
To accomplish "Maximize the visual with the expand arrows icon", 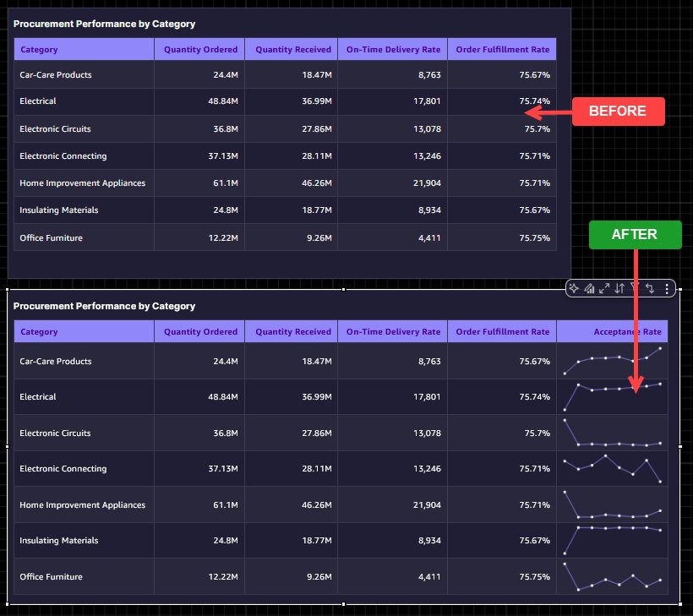I will (x=604, y=288).
